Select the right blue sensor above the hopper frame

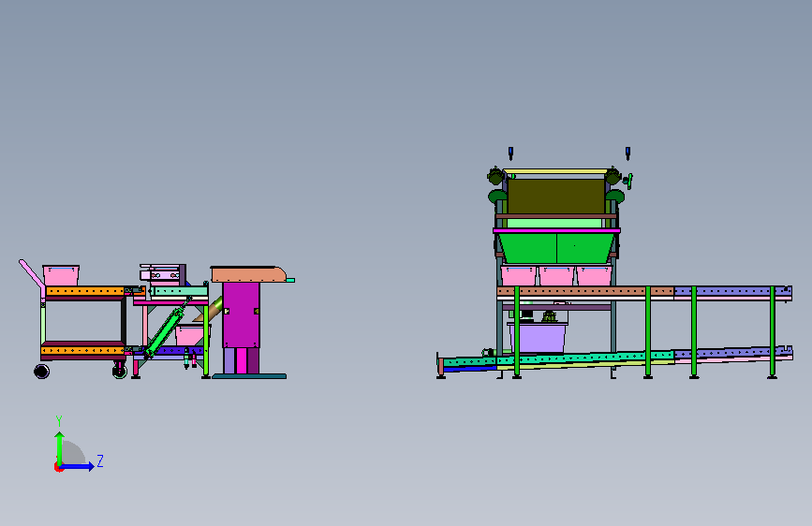pos(627,153)
